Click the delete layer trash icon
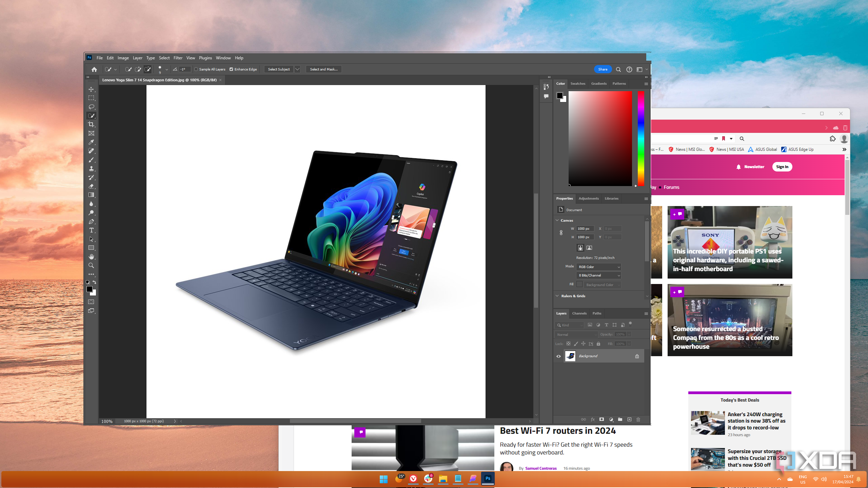The height and width of the screenshot is (488, 868). tap(638, 420)
